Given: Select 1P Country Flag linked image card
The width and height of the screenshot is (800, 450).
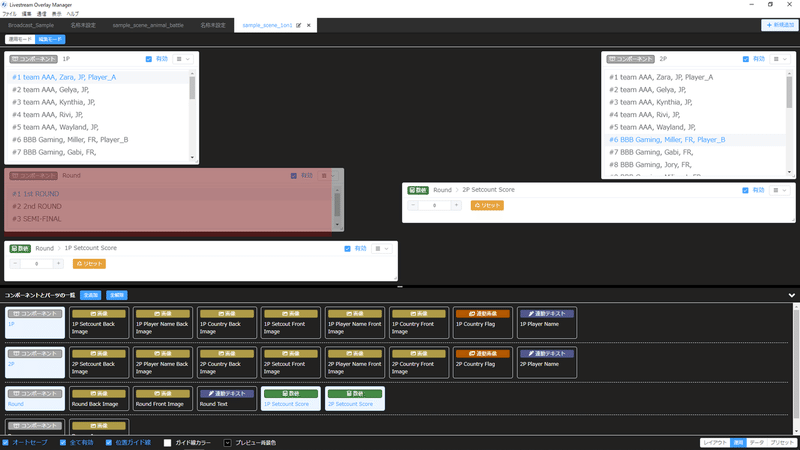Looking at the screenshot, I should pyautogui.click(x=483, y=322).
